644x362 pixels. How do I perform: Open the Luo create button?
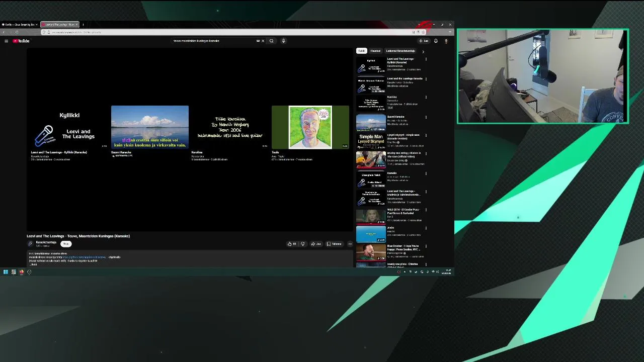pyautogui.click(x=424, y=41)
